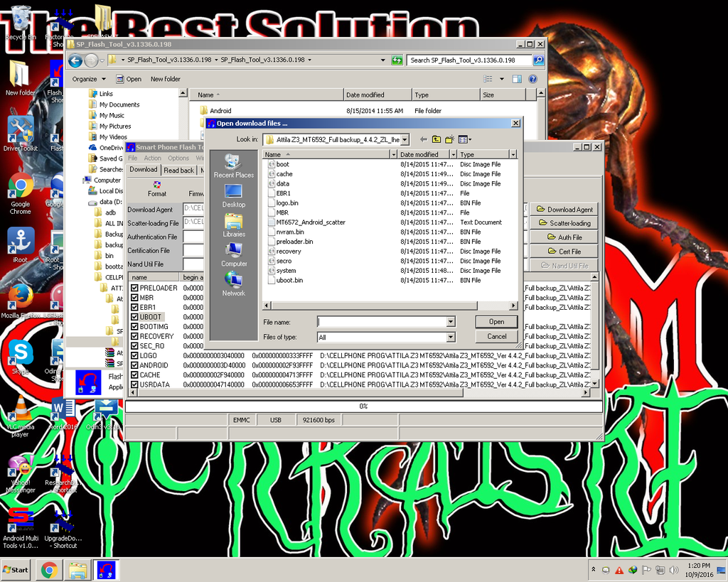Toggle the RECOVERY partition checkbox

coord(136,337)
